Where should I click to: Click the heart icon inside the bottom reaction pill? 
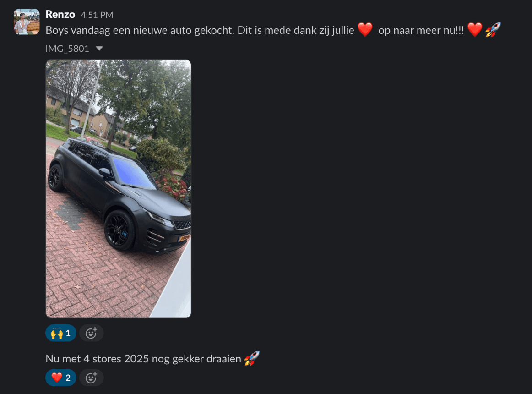tap(57, 378)
